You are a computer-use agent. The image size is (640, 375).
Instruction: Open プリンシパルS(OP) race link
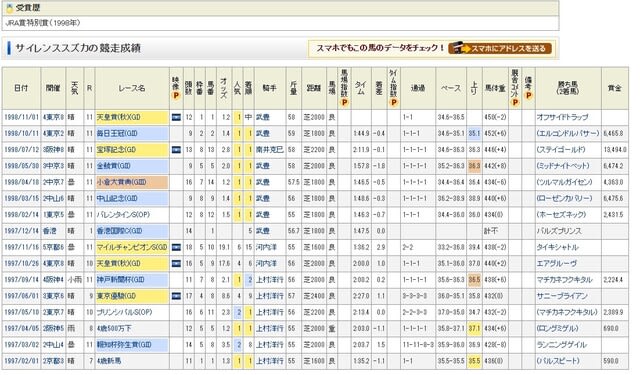[124, 312]
